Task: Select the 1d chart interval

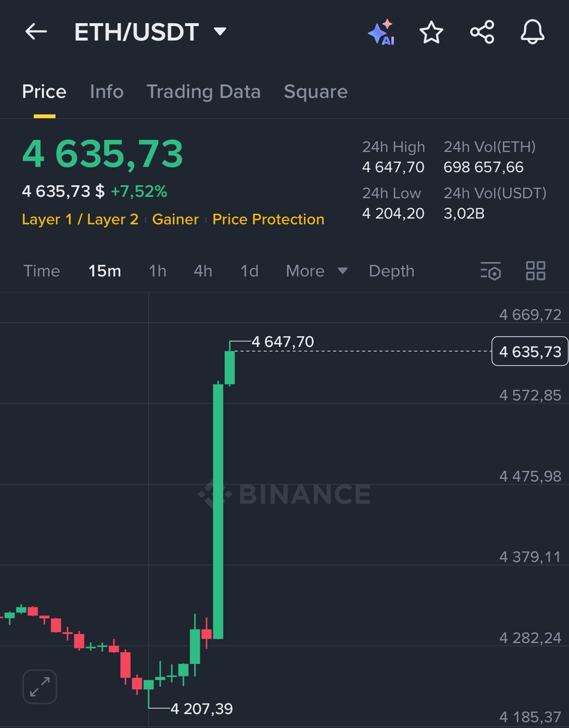Action: pyautogui.click(x=249, y=271)
